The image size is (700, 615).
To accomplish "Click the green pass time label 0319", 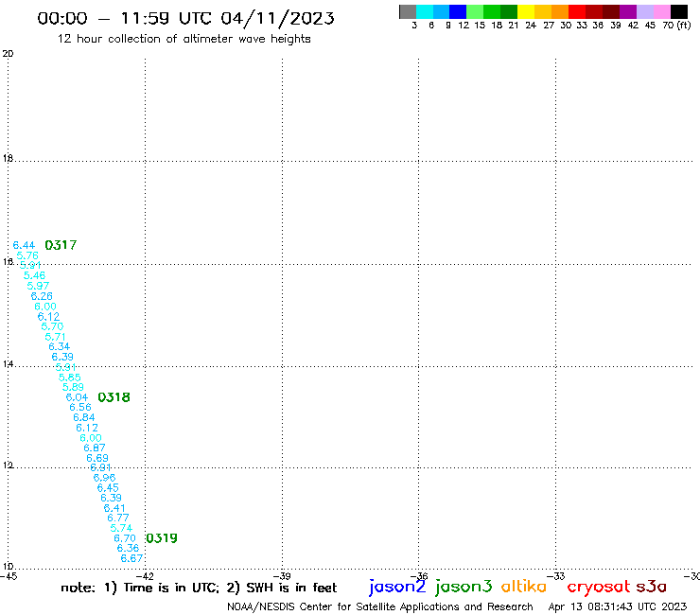I will coord(162,538).
